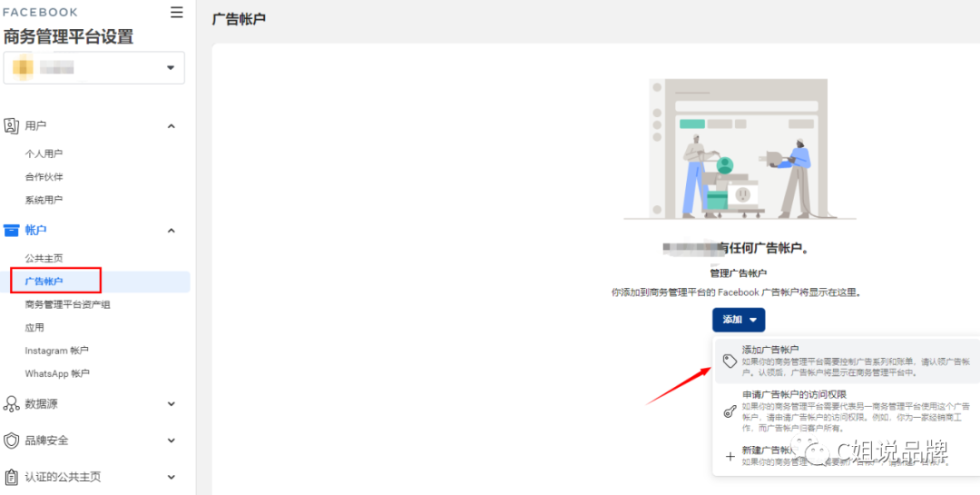This screenshot has width=980, height=495.
Task: Open 应用 in the sidebar
Action: 34,328
